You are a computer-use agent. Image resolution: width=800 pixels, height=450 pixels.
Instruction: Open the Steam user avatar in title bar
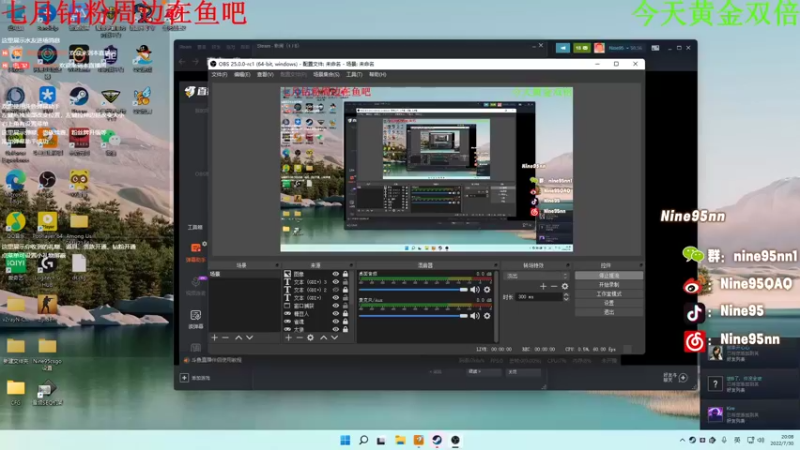tap(599, 48)
